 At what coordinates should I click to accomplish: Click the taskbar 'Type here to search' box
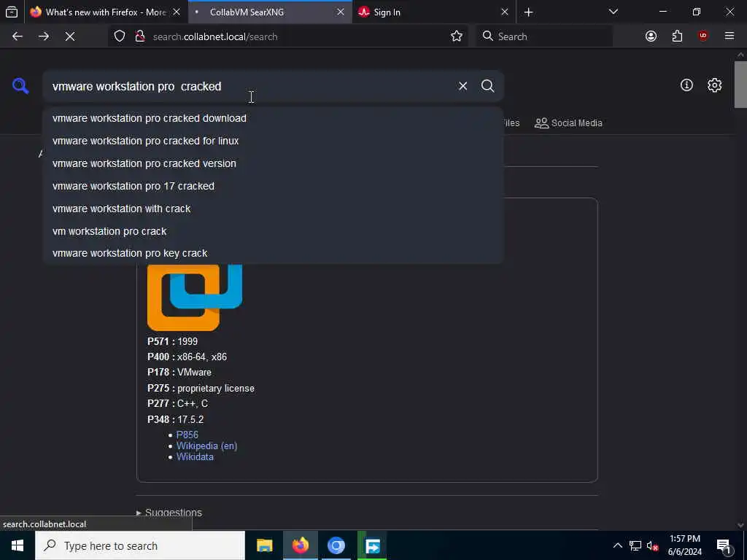(140, 545)
